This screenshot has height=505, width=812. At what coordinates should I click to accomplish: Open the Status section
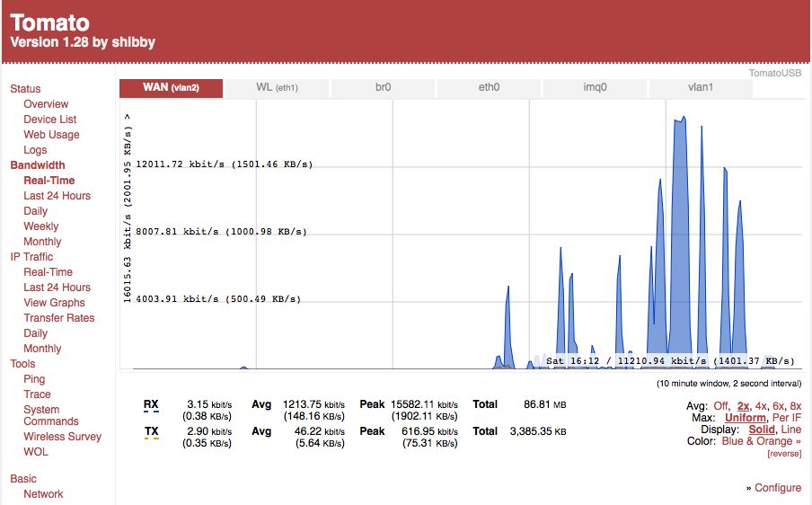(25, 89)
